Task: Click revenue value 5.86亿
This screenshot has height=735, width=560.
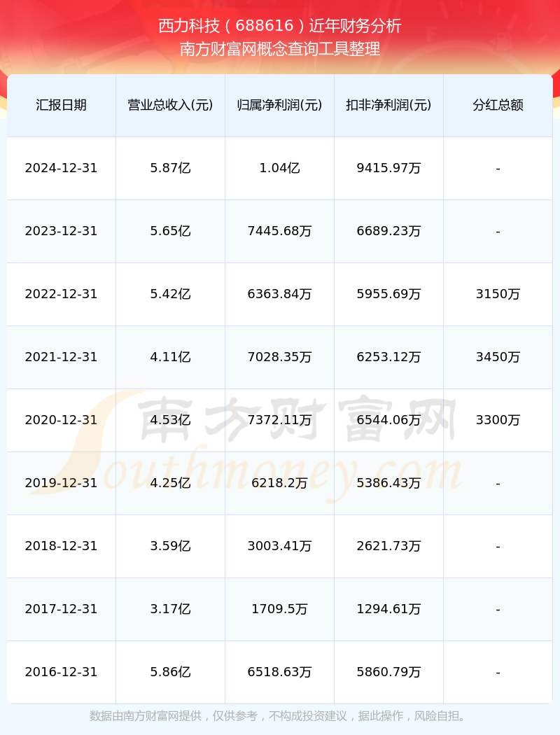Action: (x=171, y=672)
